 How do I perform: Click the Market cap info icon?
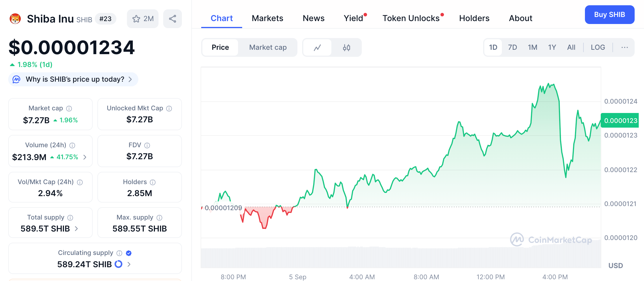tap(69, 109)
